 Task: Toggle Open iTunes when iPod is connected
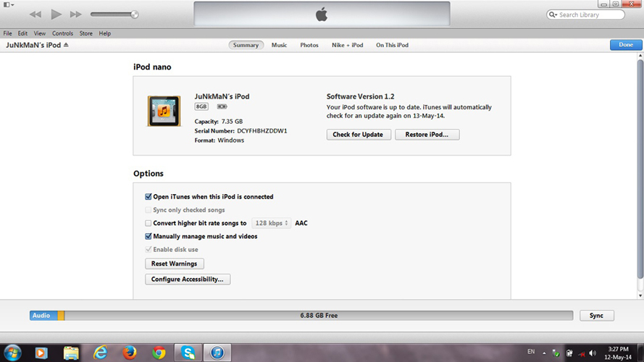149,197
